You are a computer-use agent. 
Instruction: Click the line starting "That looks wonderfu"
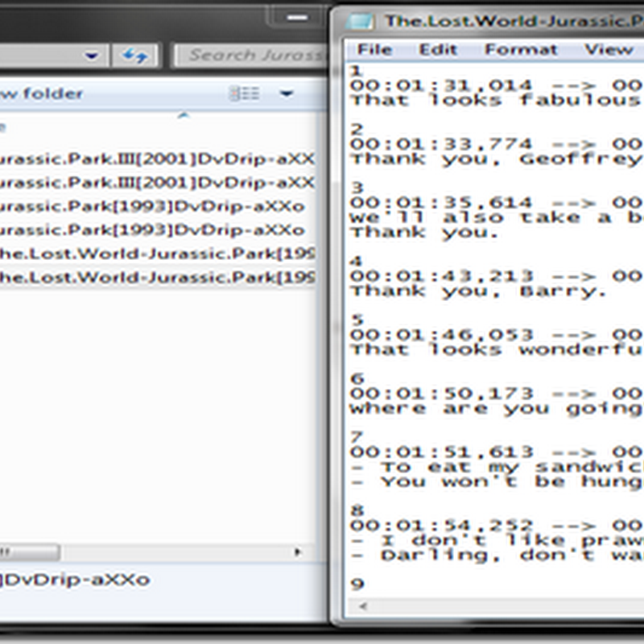point(496,350)
